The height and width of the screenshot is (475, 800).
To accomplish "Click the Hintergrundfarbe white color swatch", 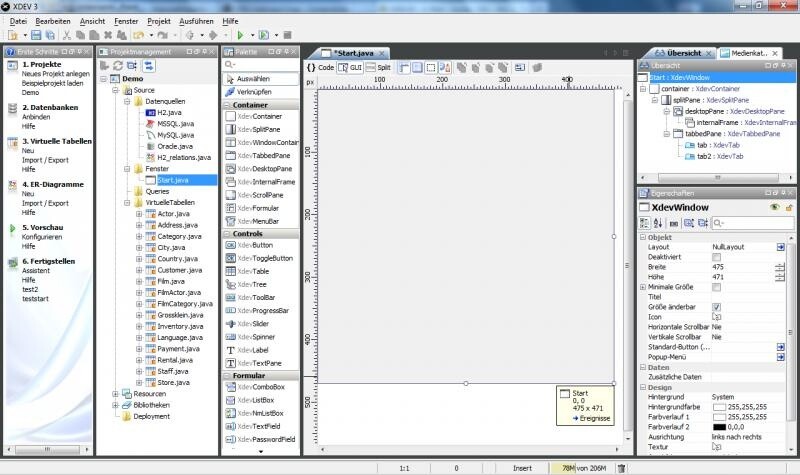I will [x=720, y=408].
